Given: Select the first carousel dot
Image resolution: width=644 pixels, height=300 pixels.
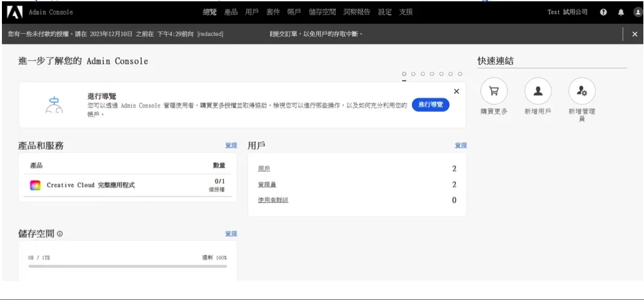Looking at the screenshot, I should pyautogui.click(x=404, y=74).
